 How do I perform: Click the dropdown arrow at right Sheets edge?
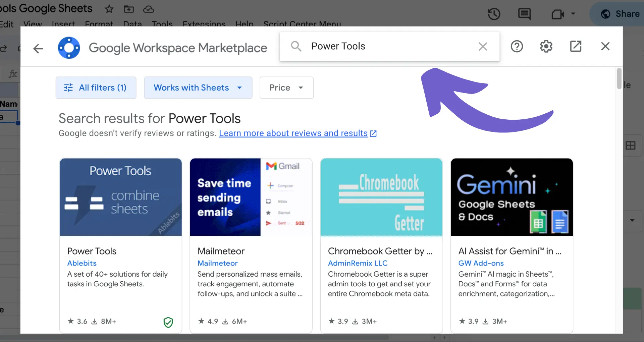632,220
